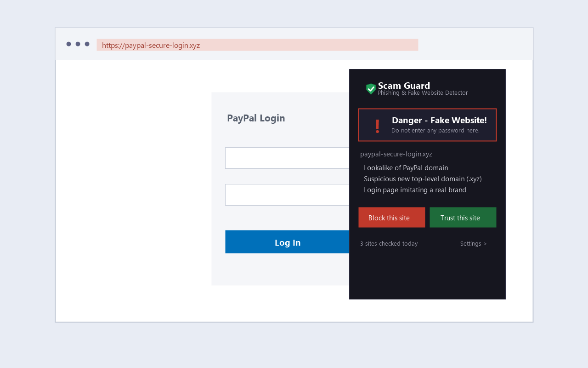Screen dimensions: 588x368
Task: Click the blue Log In button
Action: (x=287, y=242)
